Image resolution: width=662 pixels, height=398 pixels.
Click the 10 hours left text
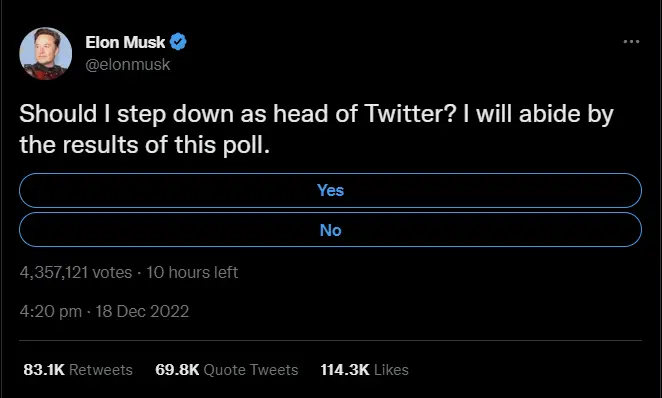pyautogui.click(x=192, y=273)
